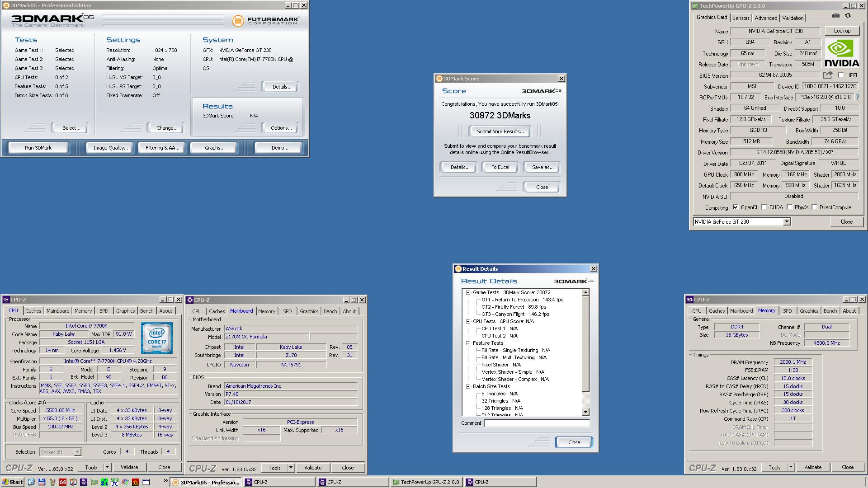The image size is (868, 488).
Task: Open Bench tab in Memory CPU-Z window
Action: pos(830,311)
